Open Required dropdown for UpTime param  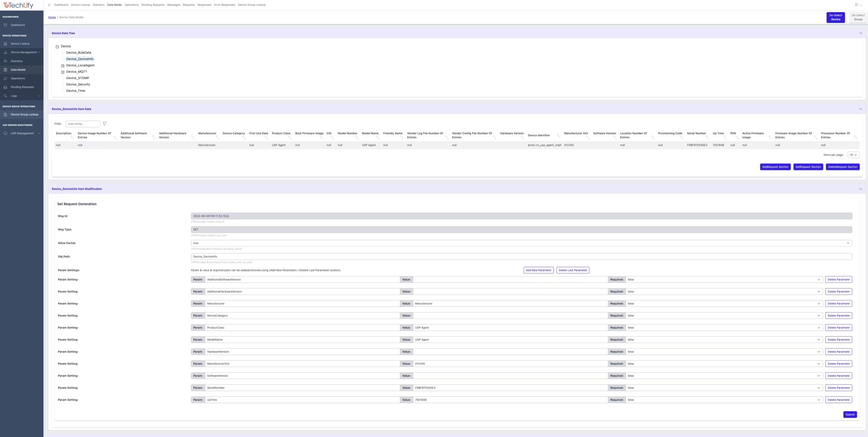click(724, 400)
